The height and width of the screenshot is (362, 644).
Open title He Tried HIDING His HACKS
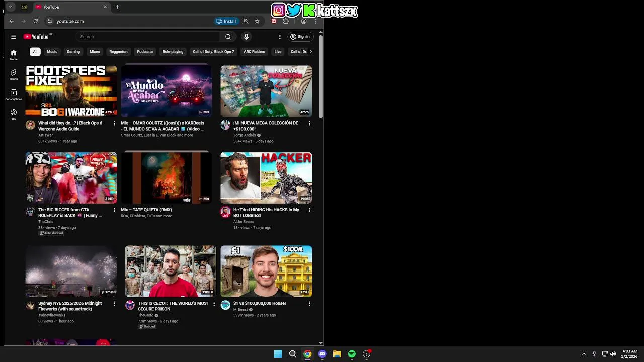click(x=266, y=213)
